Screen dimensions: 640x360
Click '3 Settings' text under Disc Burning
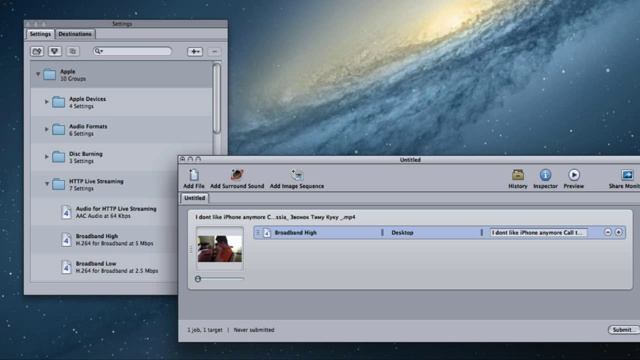[81, 161]
